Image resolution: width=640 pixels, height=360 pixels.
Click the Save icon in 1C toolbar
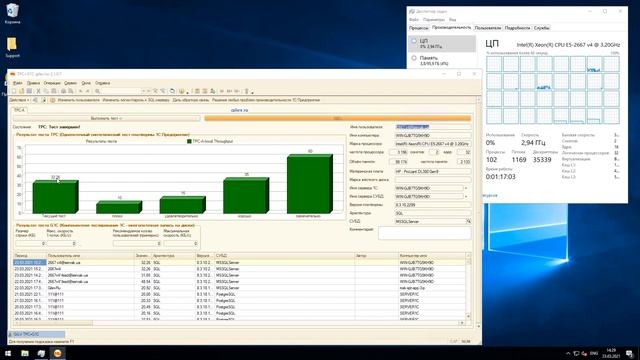29,91
